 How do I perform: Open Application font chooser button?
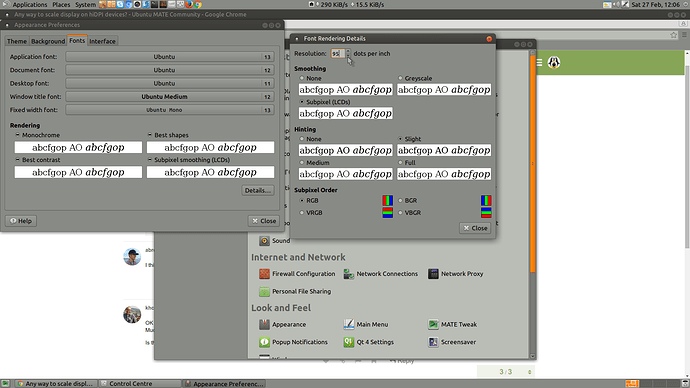click(x=170, y=57)
